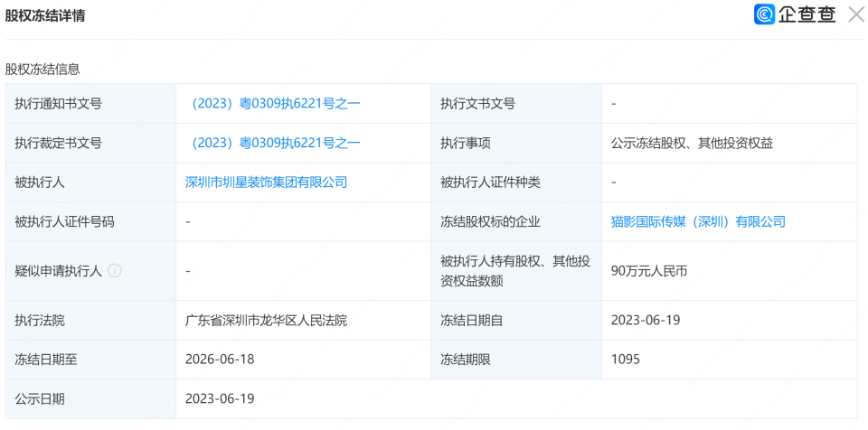Click the 被执行人证件种类 label
This screenshot has height=430, width=868.
click(x=490, y=182)
